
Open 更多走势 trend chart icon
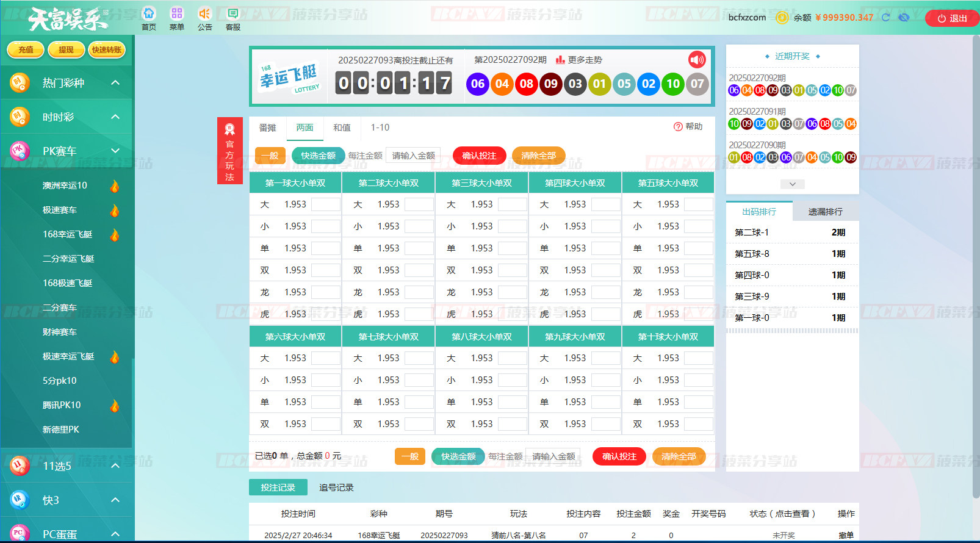click(560, 60)
